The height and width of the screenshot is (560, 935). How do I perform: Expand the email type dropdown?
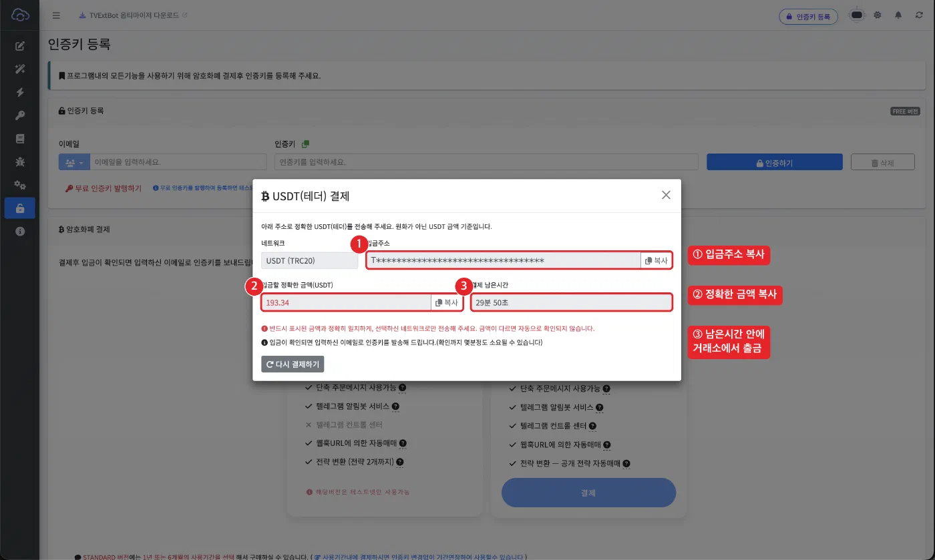(74, 162)
